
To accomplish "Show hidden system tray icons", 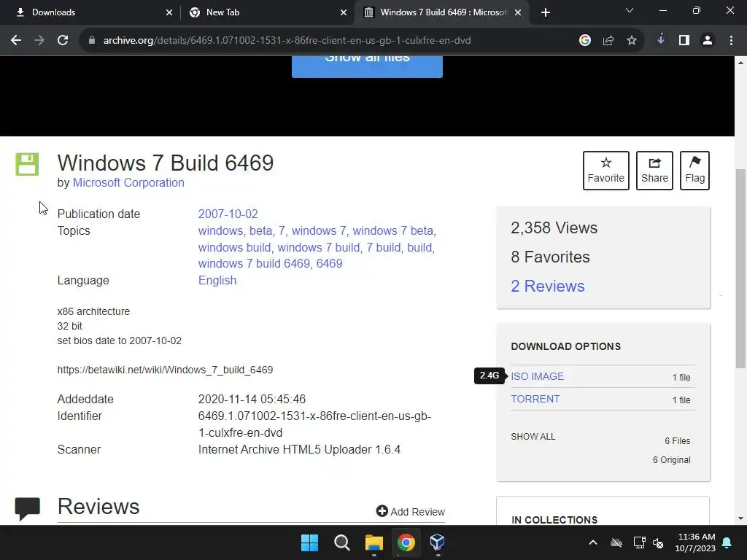I will pos(593,542).
